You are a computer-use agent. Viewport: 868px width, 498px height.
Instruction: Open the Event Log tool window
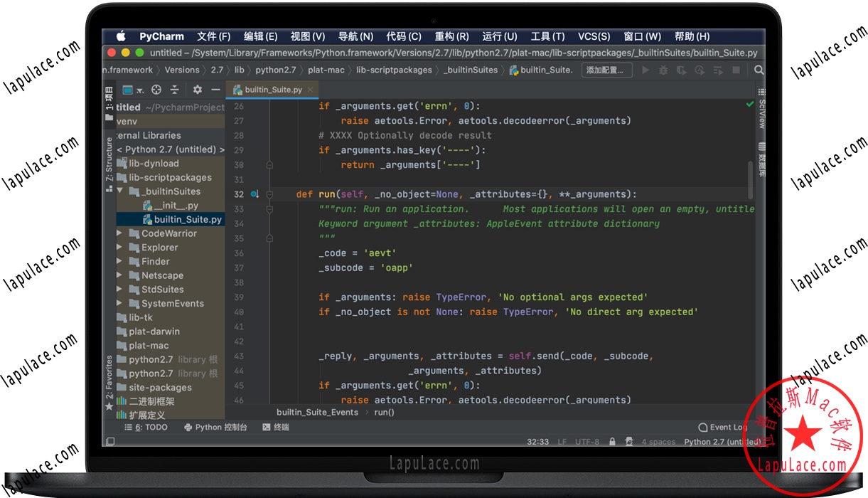pos(722,428)
